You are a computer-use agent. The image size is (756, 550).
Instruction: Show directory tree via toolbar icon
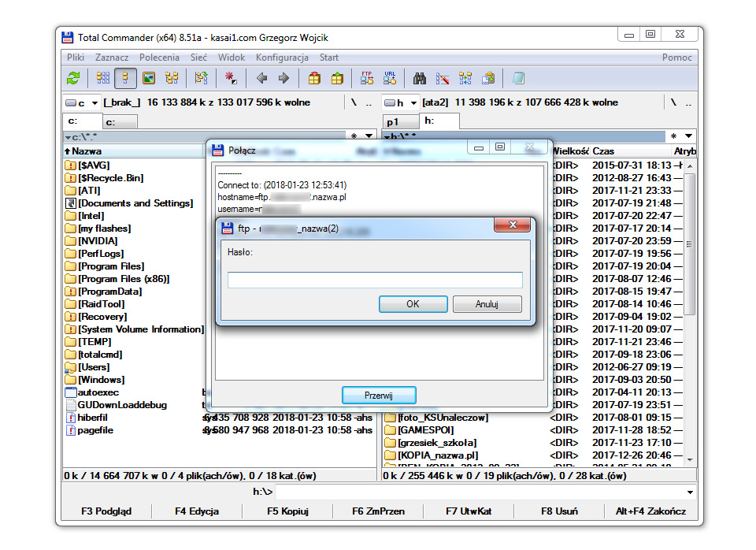pos(172,78)
